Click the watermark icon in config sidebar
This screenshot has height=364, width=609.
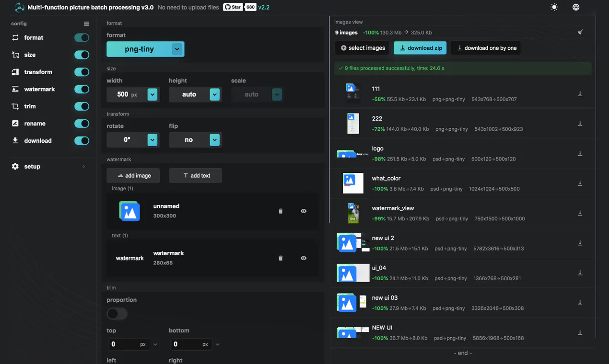(x=15, y=89)
